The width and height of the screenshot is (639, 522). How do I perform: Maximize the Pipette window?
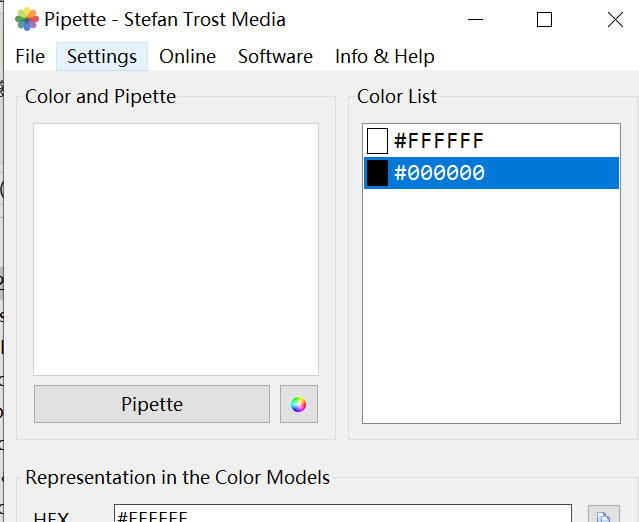(x=544, y=19)
